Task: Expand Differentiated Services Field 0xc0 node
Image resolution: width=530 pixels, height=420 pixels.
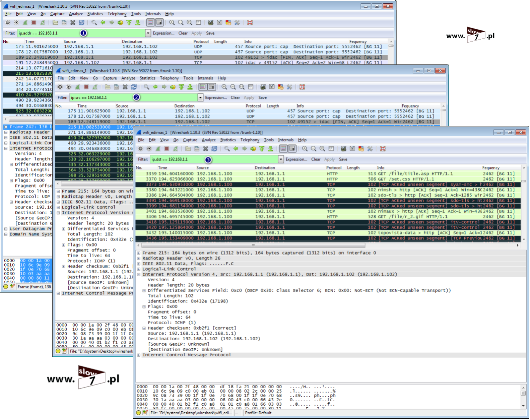Action: click(144, 291)
